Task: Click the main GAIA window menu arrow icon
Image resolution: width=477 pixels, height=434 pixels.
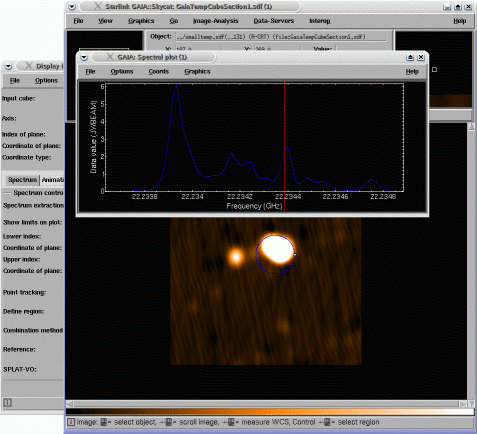Action: pos(72,6)
